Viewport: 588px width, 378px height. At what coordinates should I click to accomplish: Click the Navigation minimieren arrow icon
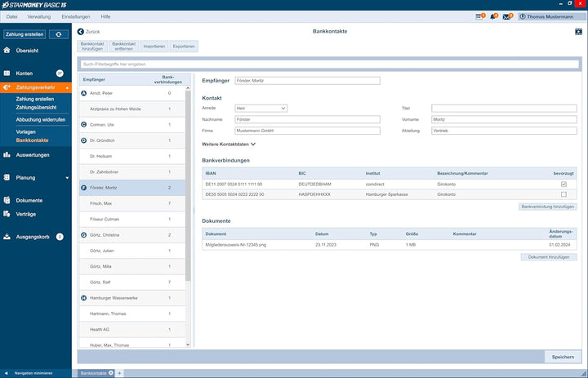(x=7, y=373)
